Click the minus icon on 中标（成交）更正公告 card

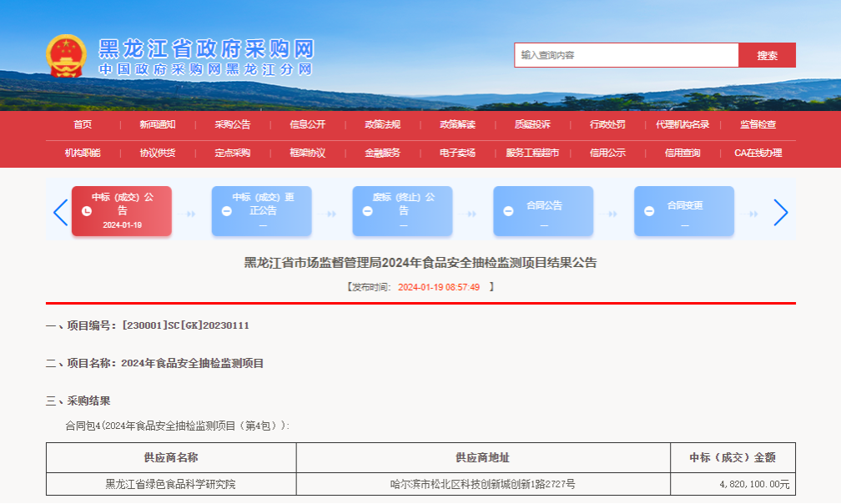click(226, 211)
